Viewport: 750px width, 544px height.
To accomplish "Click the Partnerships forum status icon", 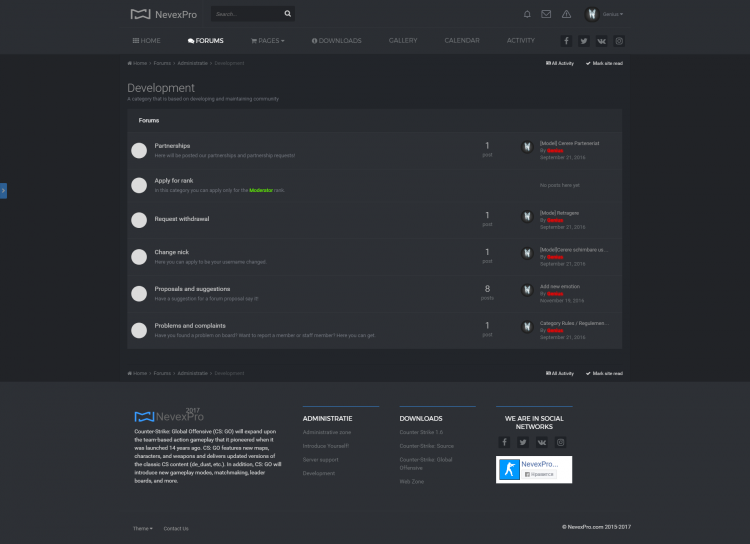I will tap(139, 151).
